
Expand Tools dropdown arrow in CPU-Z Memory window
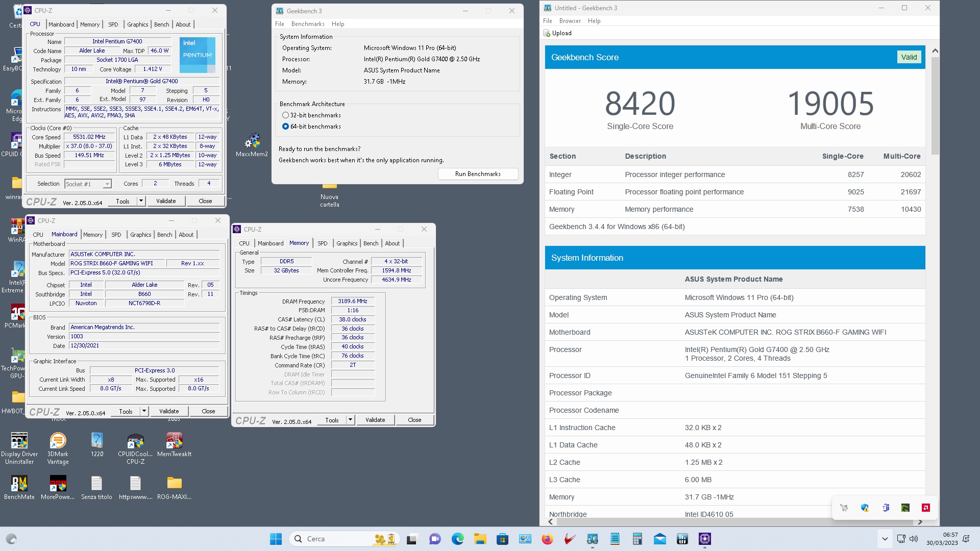point(350,420)
